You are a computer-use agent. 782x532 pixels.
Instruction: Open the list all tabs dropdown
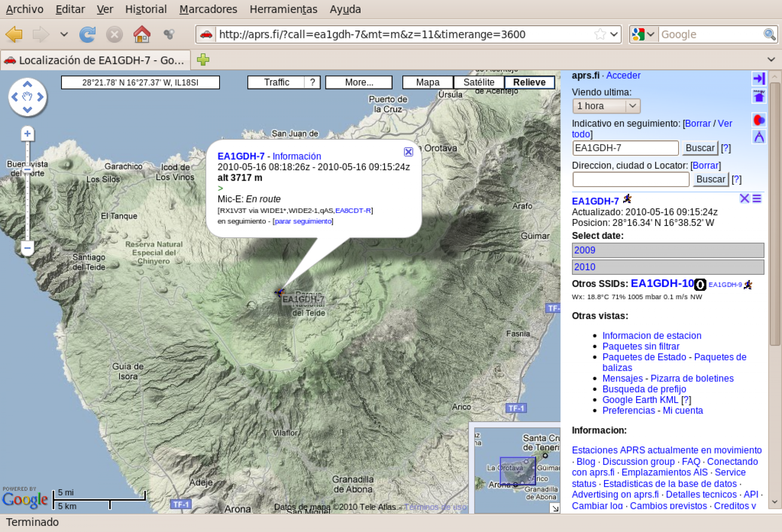[771, 59]
